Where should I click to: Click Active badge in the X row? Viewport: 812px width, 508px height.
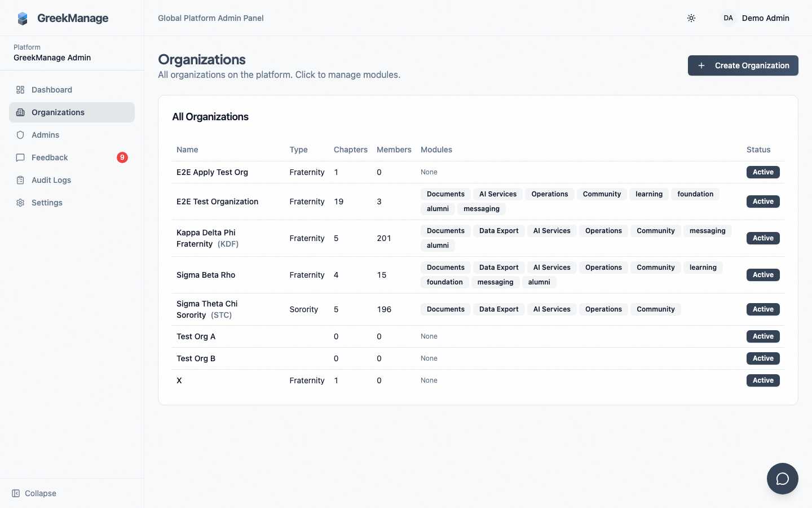click(x=763, y=380)
